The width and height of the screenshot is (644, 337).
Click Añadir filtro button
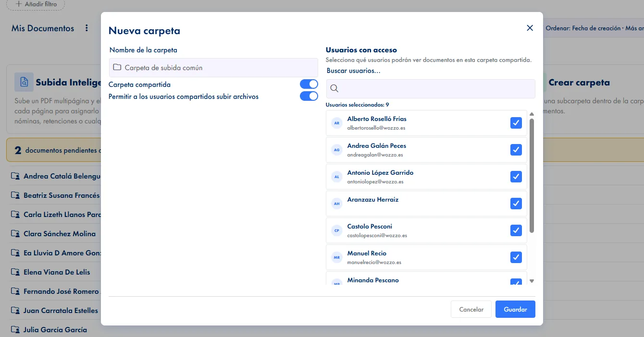[36, 4]
